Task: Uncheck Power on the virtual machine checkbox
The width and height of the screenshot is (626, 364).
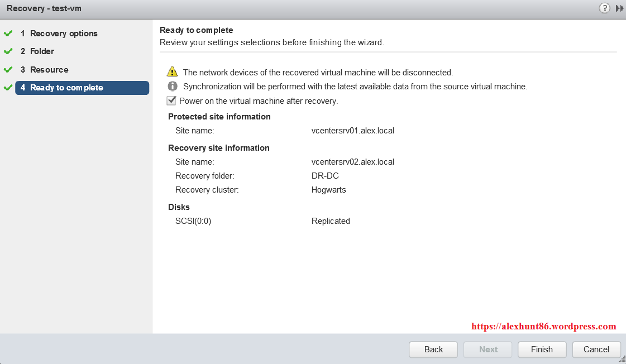Action: coord(172,101)
